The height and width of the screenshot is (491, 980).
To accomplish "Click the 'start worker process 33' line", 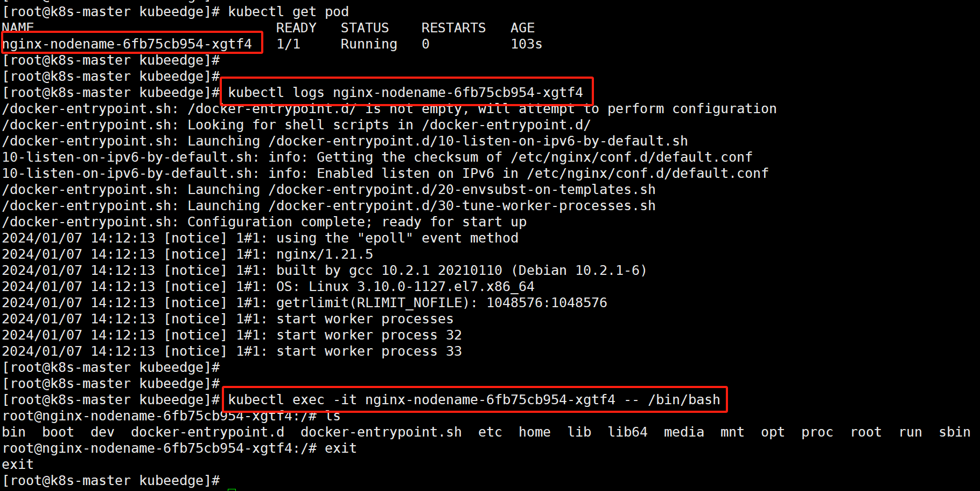I will tap(369, 351).
